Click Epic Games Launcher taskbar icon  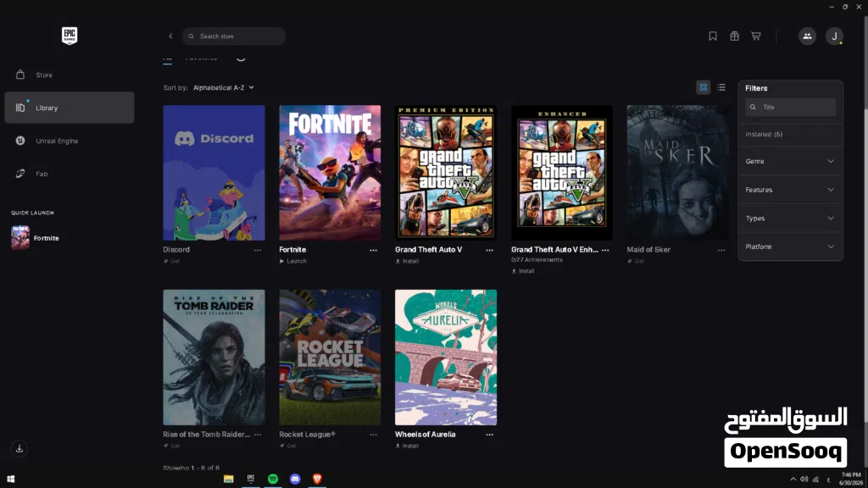point(251,479)
